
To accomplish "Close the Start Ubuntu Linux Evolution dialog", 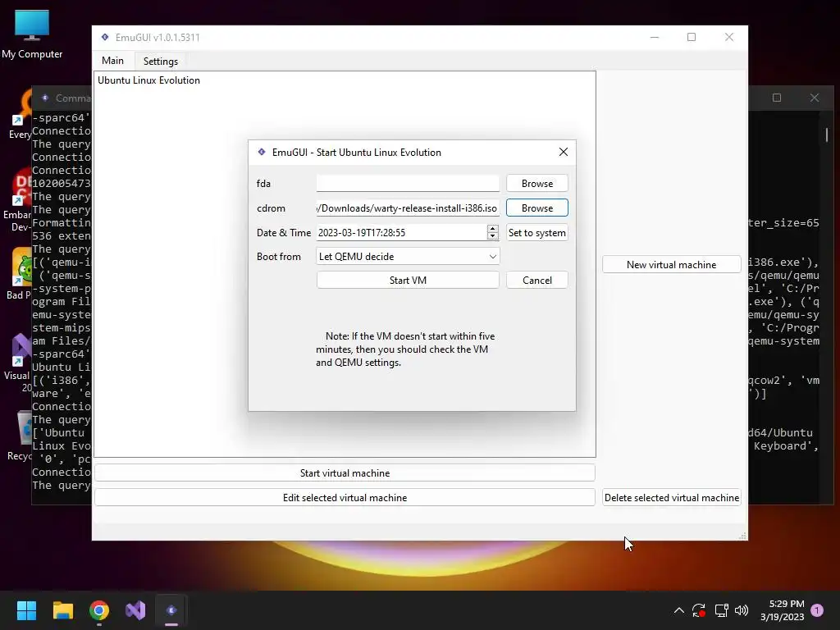I will (x=563, y=152).
